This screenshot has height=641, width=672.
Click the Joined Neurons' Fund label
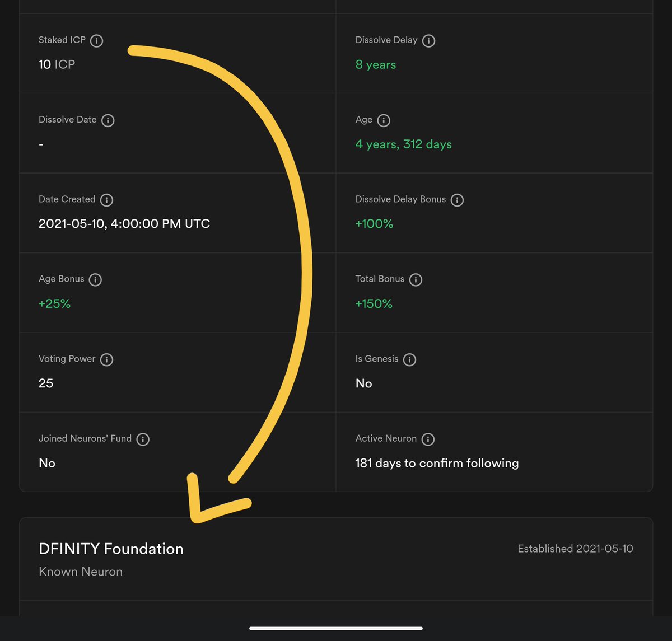tap(85, 438)
